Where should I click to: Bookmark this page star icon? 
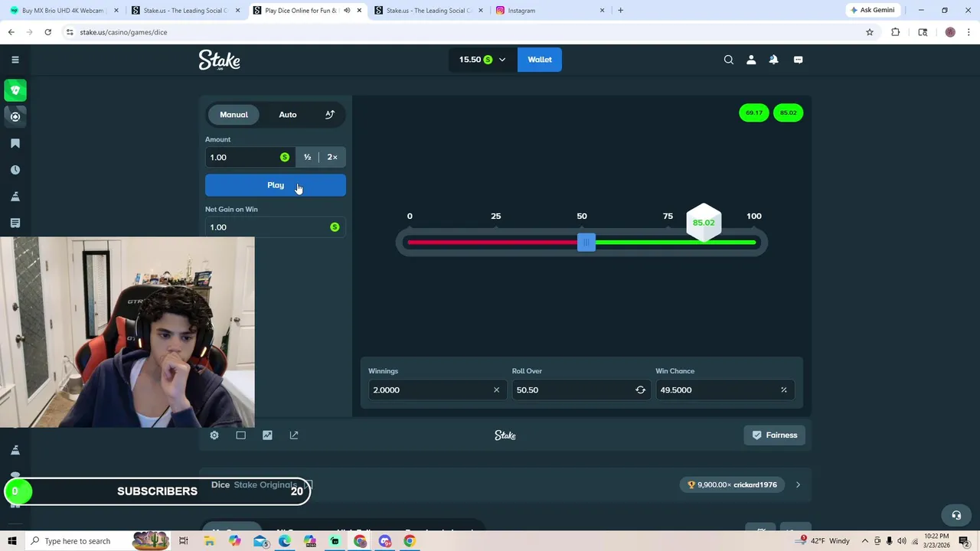(870, 32)
